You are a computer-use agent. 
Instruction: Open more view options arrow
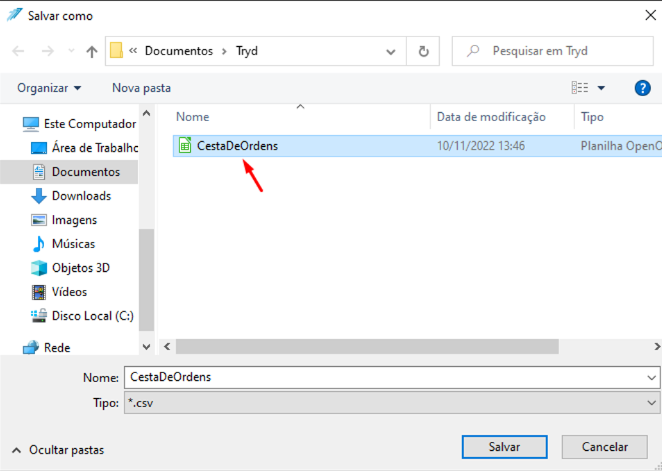[x=601, y=88]
